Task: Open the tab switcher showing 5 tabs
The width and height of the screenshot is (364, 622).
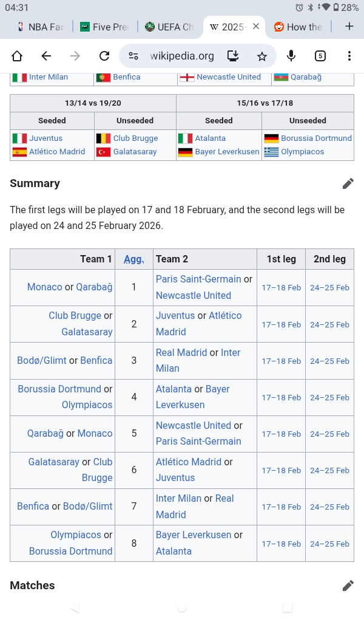Action: [320, 56]
